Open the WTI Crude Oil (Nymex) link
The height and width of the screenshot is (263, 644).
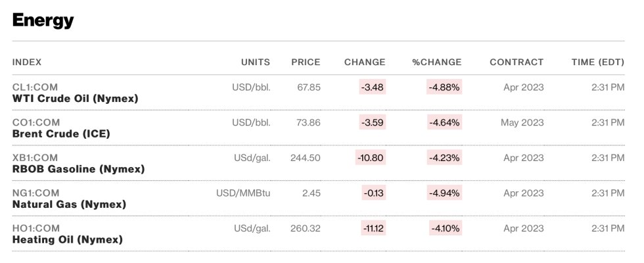[75, 99]
